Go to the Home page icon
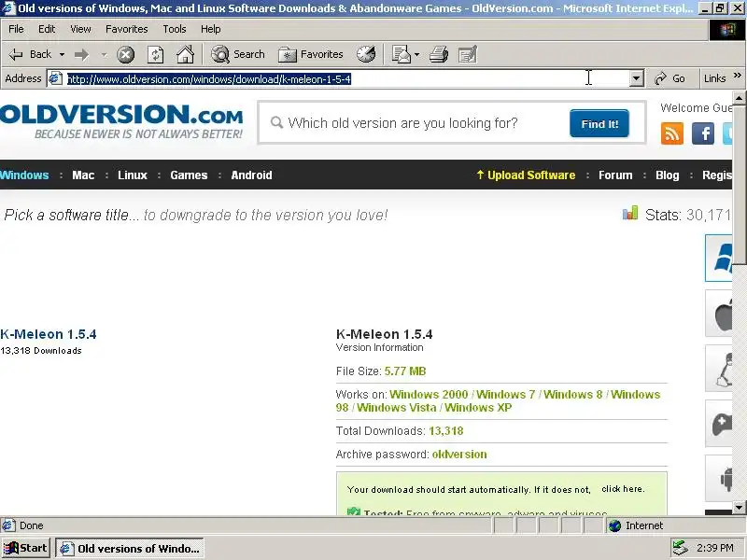The height and width of the screenshot is (560, 747). (185, 54)
